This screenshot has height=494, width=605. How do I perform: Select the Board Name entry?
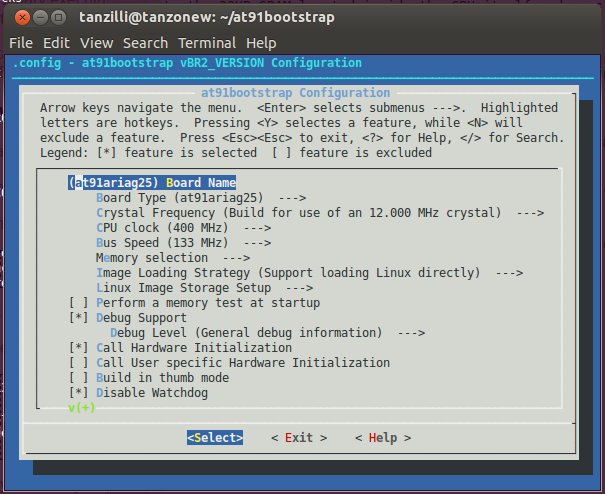(x=152, y=183)
